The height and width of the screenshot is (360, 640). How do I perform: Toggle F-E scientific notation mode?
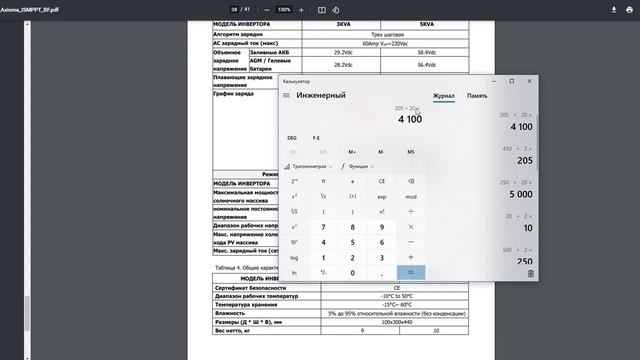(x=316, y=138)
